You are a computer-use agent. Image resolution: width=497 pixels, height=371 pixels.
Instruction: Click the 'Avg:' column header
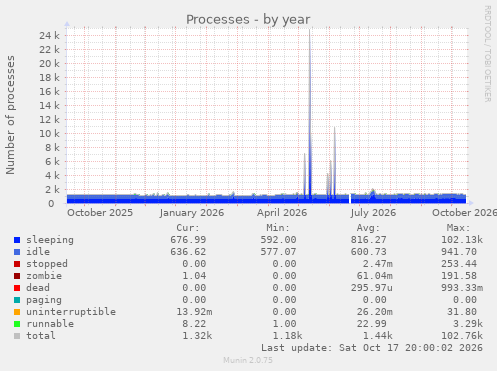pos(368,228)
